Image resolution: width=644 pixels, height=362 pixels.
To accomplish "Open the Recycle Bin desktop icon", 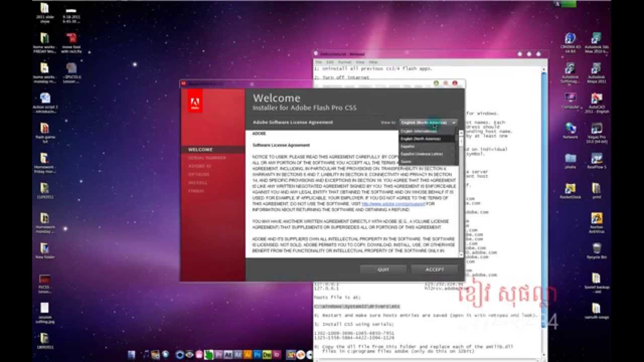I will [x=596, y=250].
